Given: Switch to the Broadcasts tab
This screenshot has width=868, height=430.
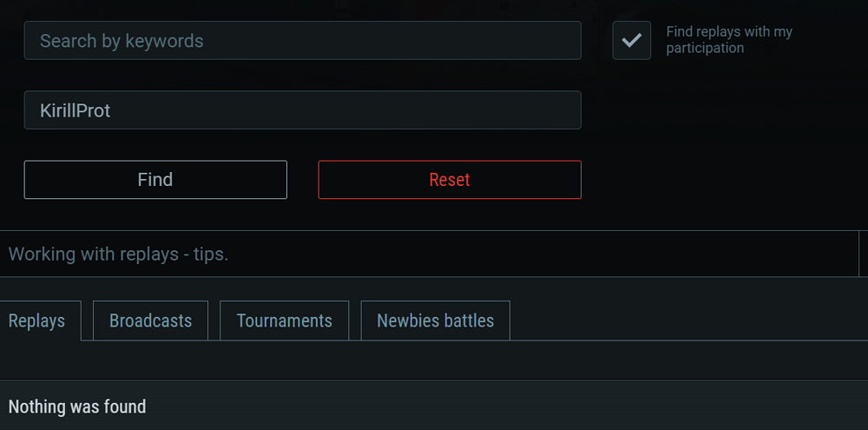Looking at the screenshot, I should coord(150,321).
